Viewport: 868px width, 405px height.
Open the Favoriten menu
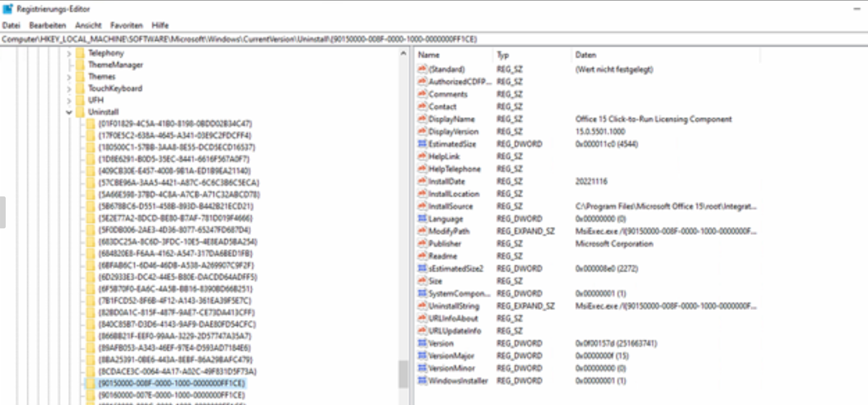126,26
